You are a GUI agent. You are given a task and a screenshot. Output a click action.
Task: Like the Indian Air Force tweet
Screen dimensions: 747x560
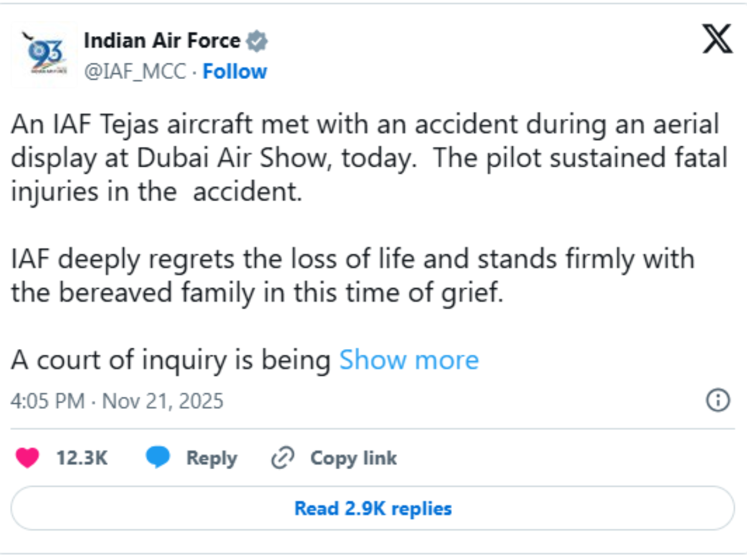click(28, 458)
